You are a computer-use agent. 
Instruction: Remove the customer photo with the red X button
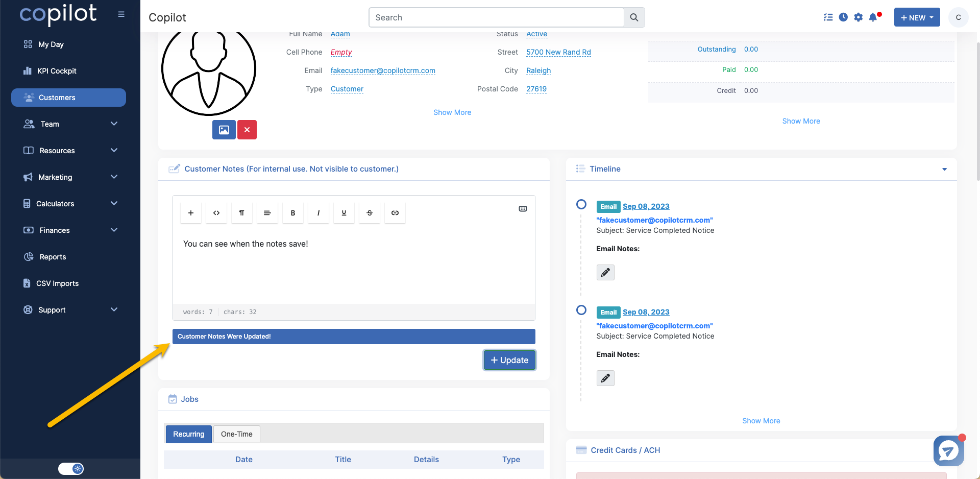[247, 130]
